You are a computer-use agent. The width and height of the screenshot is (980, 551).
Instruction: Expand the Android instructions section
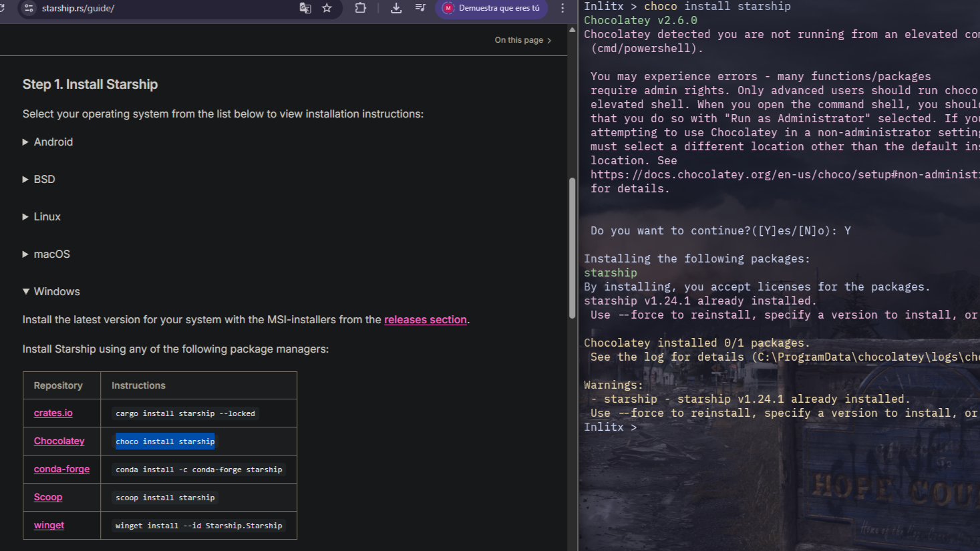[53, 142]
